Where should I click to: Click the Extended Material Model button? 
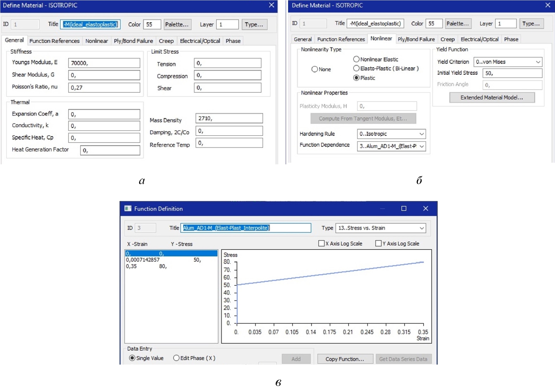(492, 97)
